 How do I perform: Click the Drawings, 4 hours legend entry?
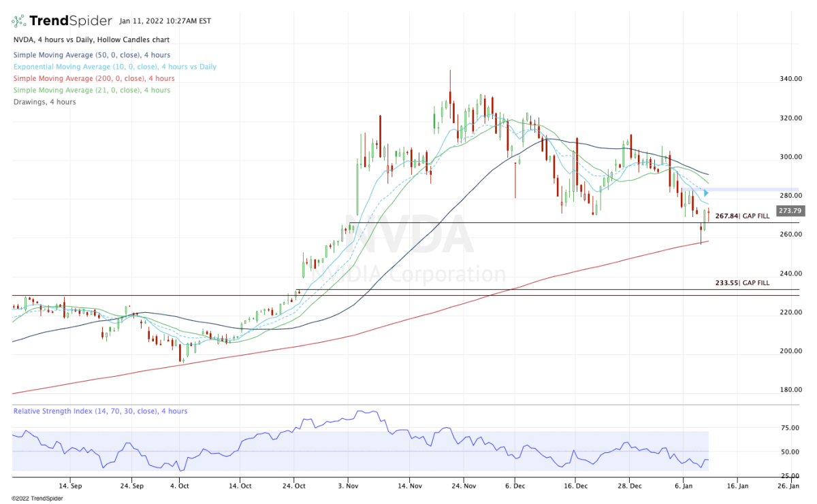click(x=44, y=102)
